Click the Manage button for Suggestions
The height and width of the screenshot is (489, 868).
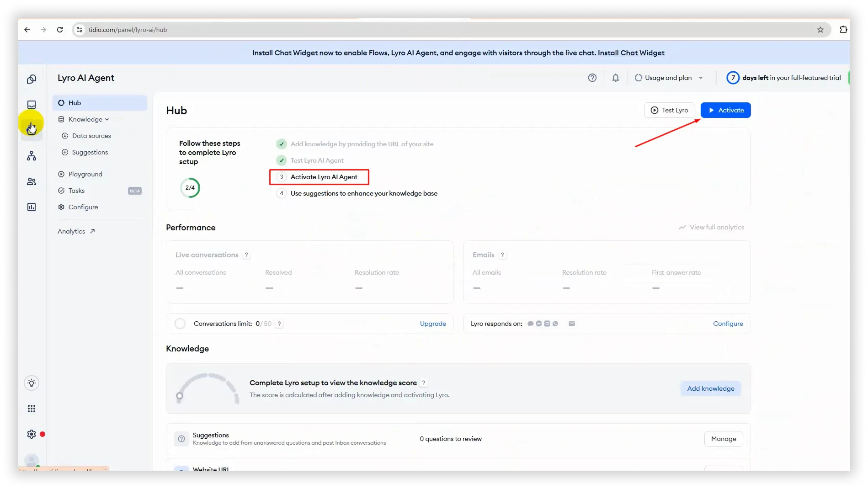pos(724,439)
